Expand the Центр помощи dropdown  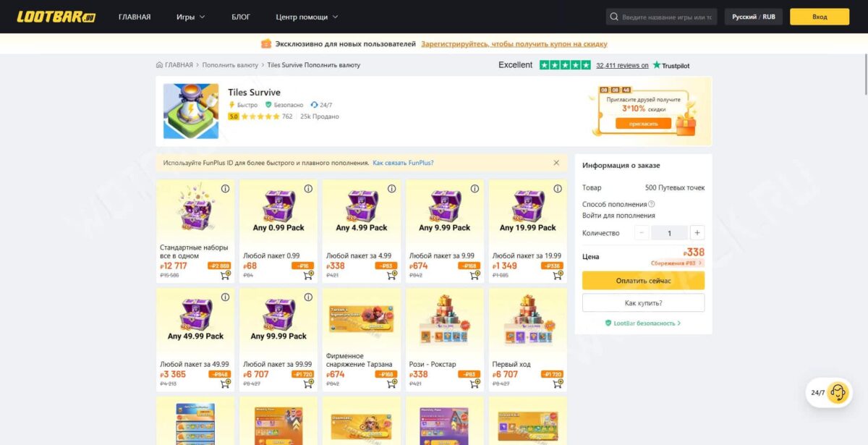point(307,17)
